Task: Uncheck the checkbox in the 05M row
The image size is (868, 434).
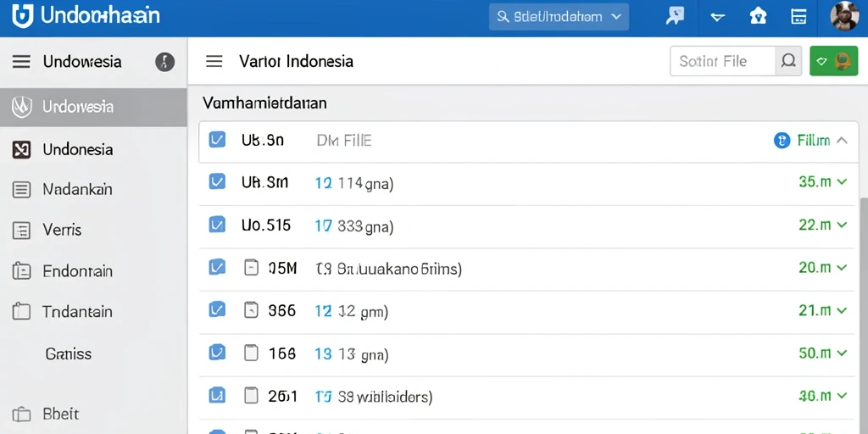Action: 217,267
